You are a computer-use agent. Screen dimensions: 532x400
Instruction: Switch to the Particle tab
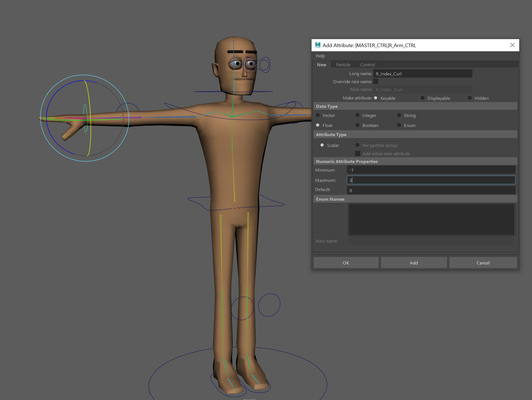click(343, 65)
